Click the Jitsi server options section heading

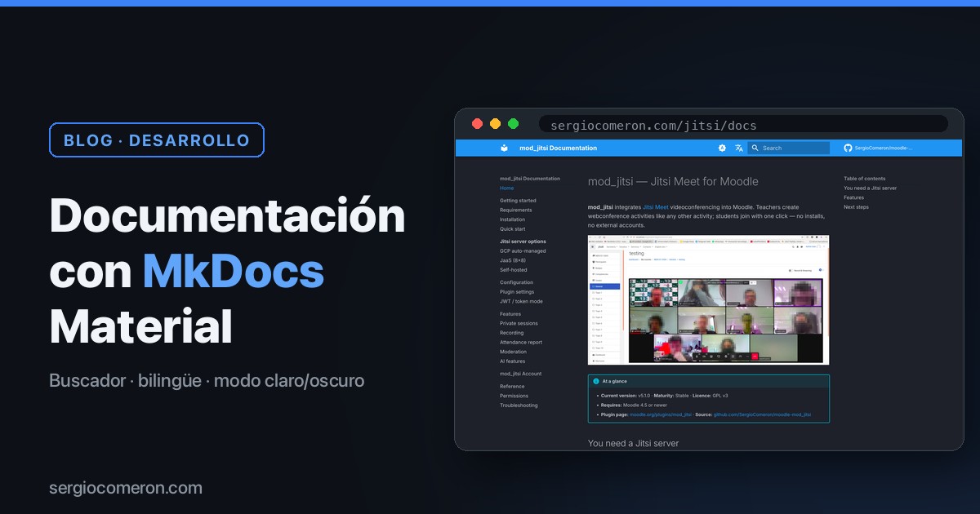point(523,241)
